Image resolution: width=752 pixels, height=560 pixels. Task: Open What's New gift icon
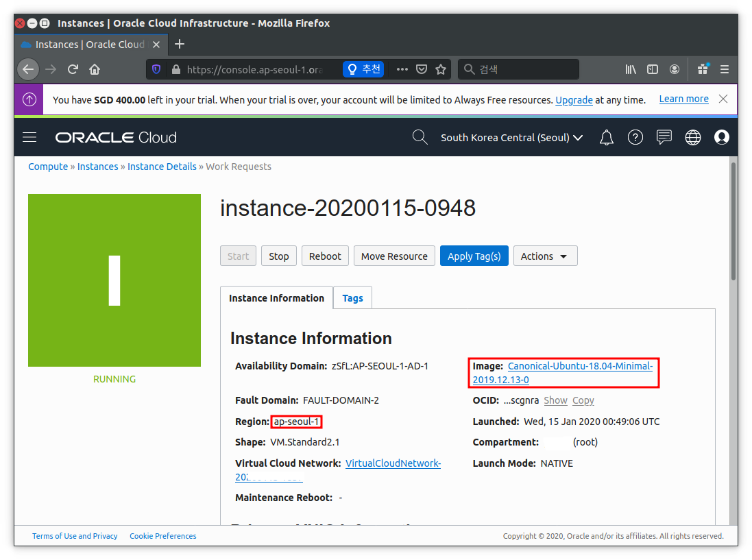pos(703,69)
